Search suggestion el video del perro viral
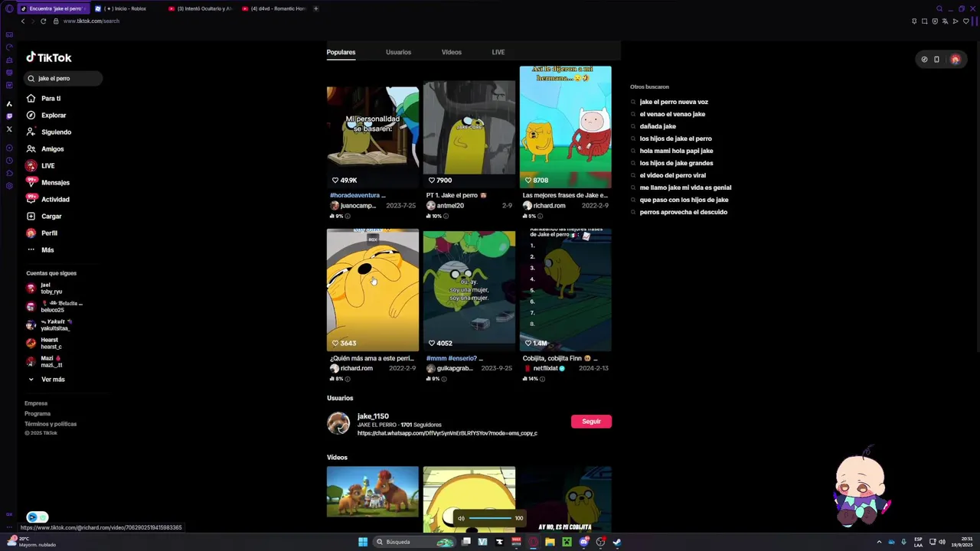The image size is (980, 551). (x=673, y=175)
